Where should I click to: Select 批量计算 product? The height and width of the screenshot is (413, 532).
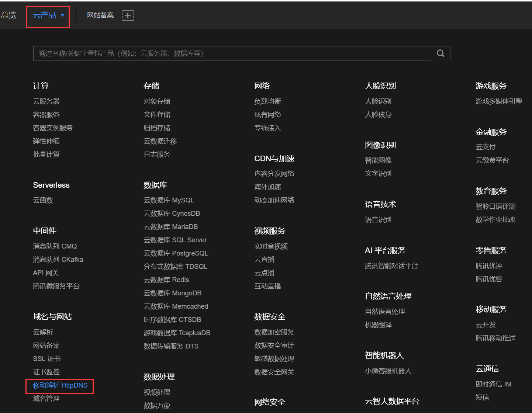pos(46,155)
